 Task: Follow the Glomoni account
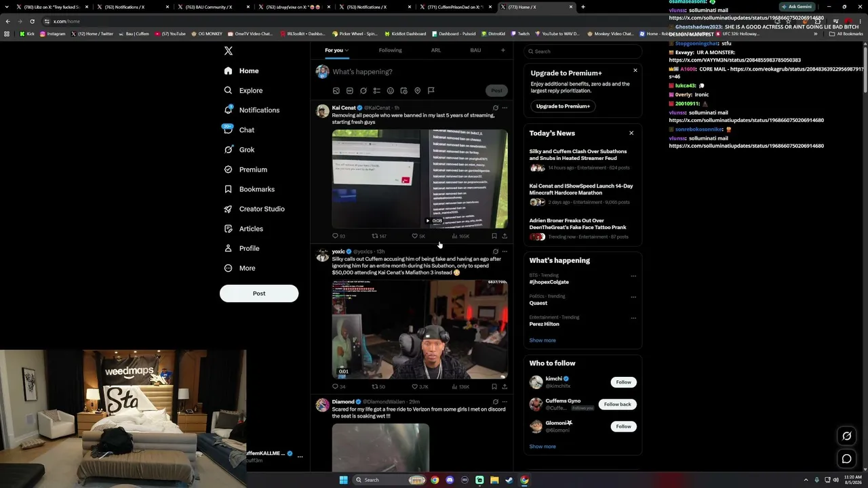coord(623,426)
